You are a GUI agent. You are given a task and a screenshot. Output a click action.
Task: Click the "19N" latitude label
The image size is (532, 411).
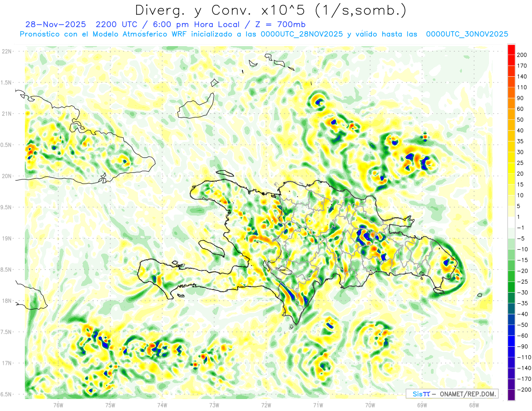pyautogui.click(x=7, y=239)
